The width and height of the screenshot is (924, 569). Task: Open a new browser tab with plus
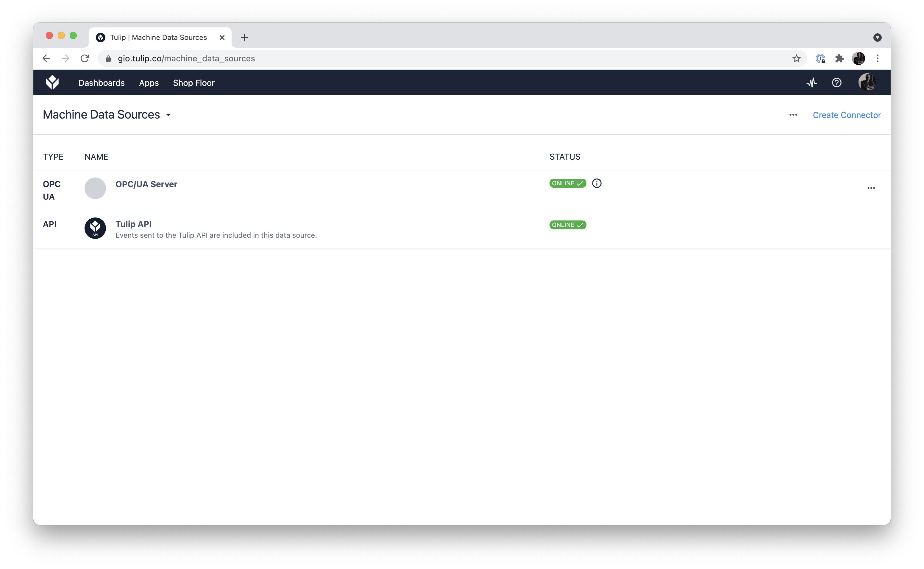click(244, 37)
